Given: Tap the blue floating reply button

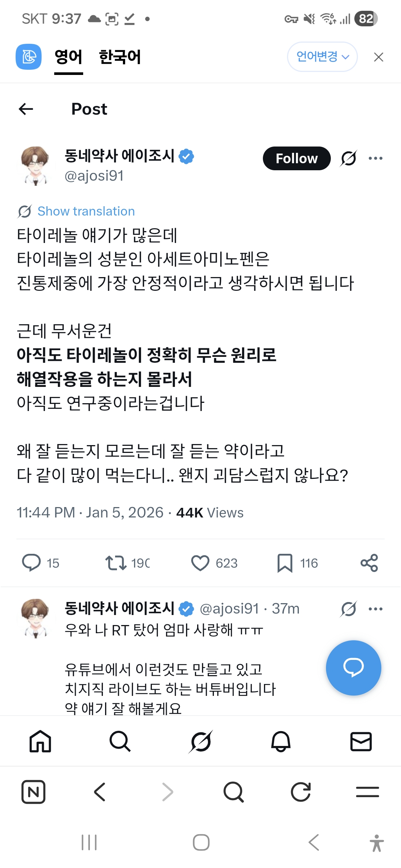Looking at the screenshot, I should pyautogui.click(x=353, y=668).
